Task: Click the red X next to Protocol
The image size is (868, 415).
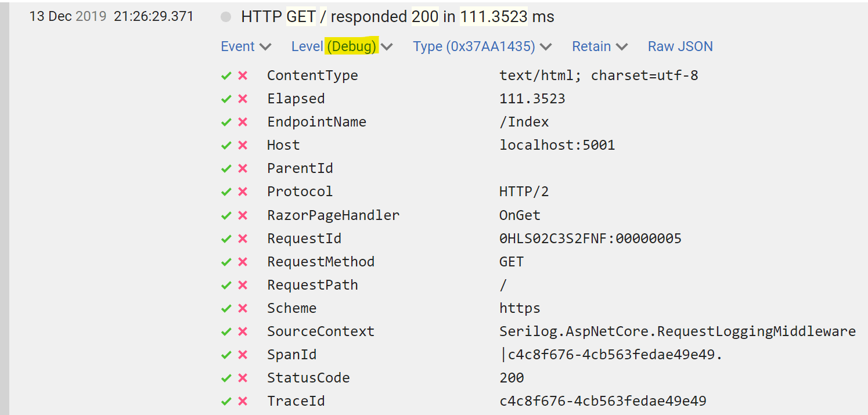Action: 243,192
